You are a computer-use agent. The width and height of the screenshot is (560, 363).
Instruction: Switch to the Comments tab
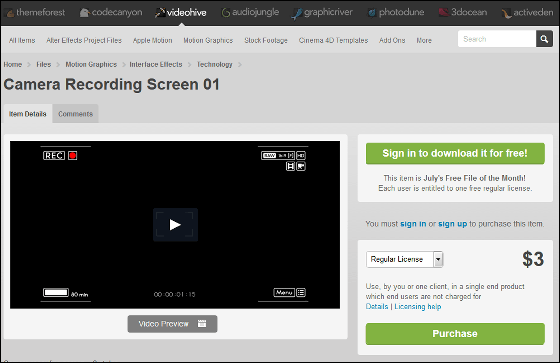coord(75,114)
